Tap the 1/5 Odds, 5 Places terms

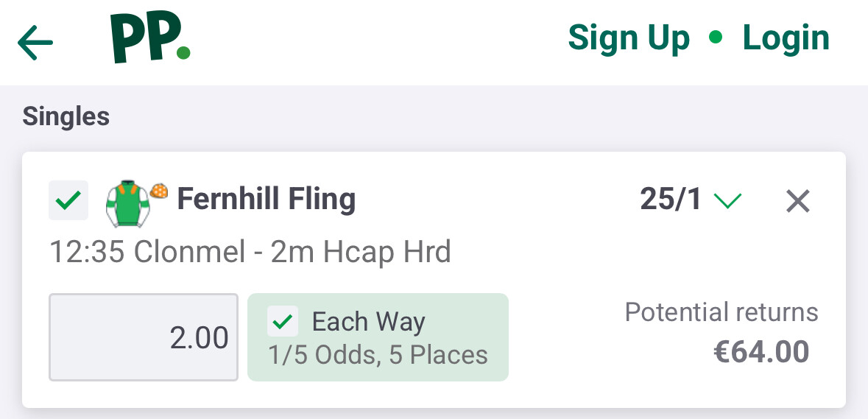coord(378,355)
